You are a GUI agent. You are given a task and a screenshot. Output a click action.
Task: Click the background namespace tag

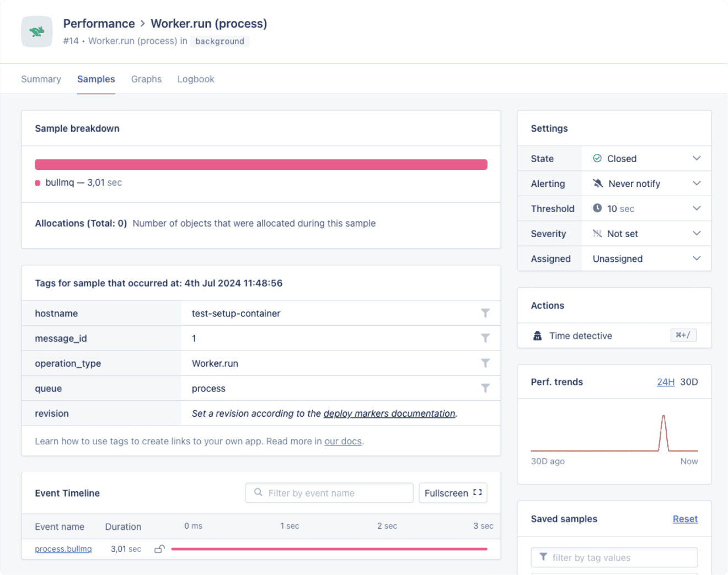point(220,41)
